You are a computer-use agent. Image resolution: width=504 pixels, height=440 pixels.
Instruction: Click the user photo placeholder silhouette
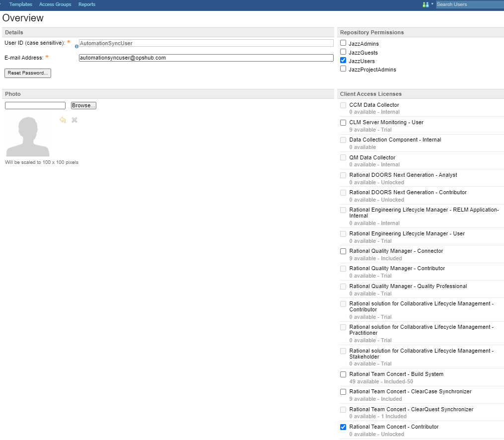pos(27,136)
